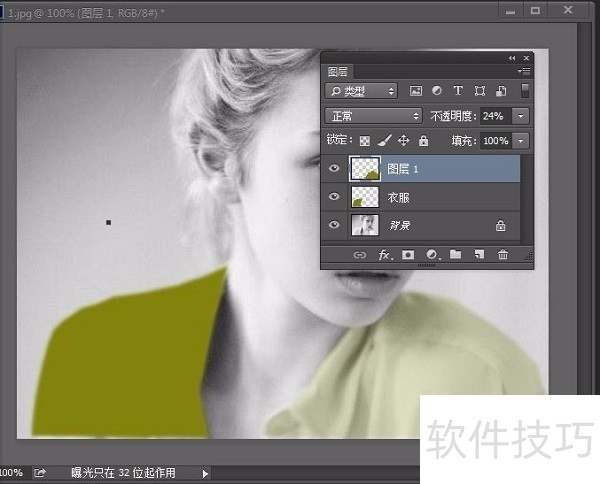This screenshot has height=484, width=600.
Task: Open the 类型 filter type dropdown
Action: (362, 91)
